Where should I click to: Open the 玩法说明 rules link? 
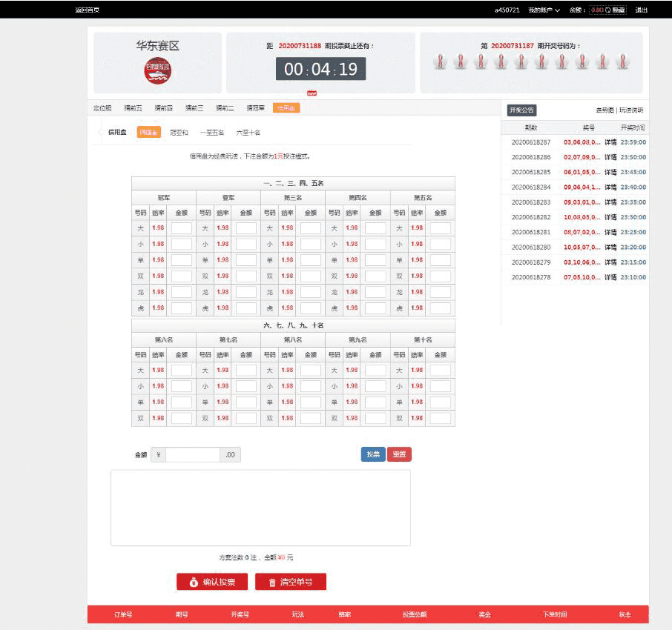click(631, 110)
